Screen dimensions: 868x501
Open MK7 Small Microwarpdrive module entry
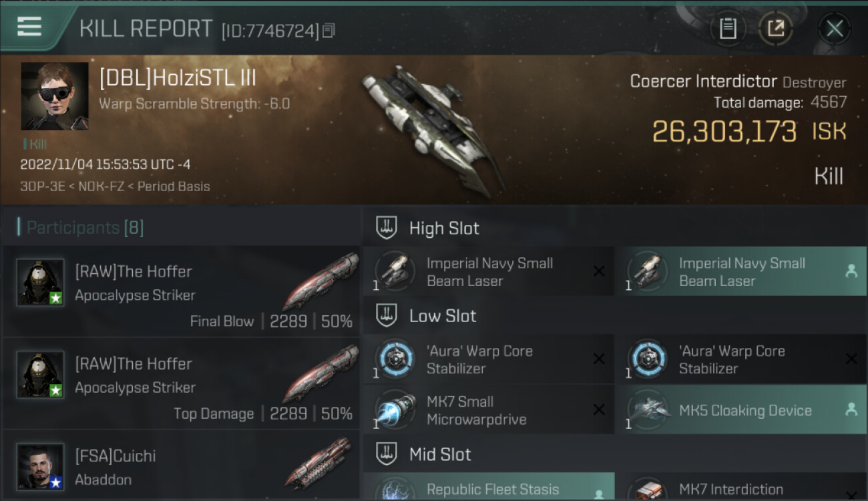point(488,410)
